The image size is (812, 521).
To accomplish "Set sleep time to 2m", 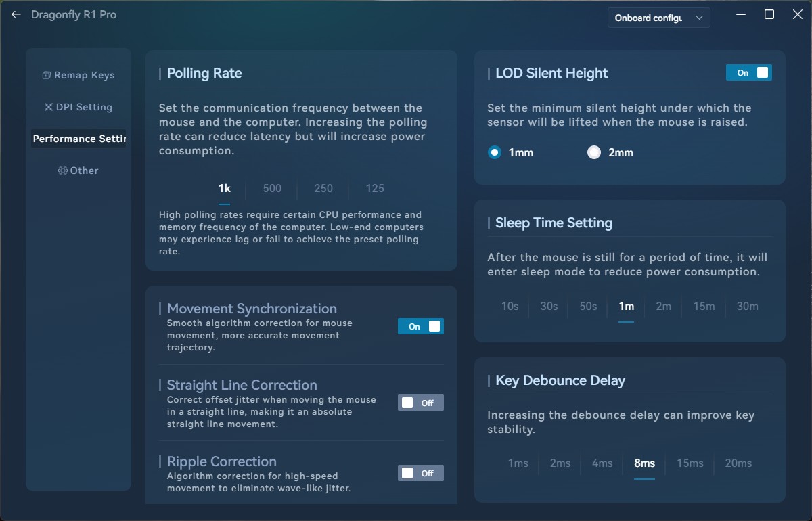I will 664,306.
